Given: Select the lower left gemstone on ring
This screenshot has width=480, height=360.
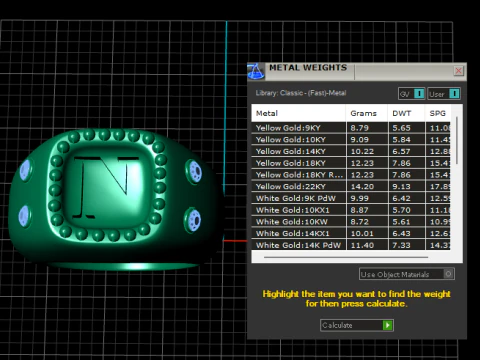Looking at the screenshot, I should [24, 216].
